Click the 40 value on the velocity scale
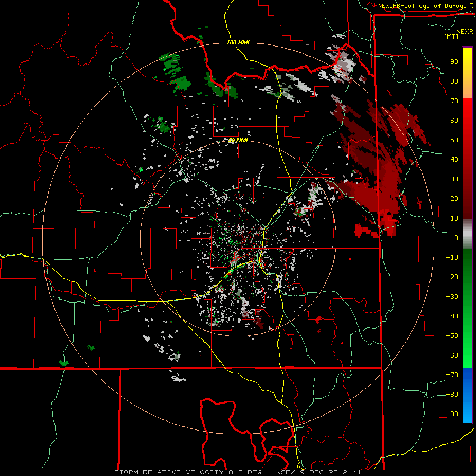 click(454, 159)
